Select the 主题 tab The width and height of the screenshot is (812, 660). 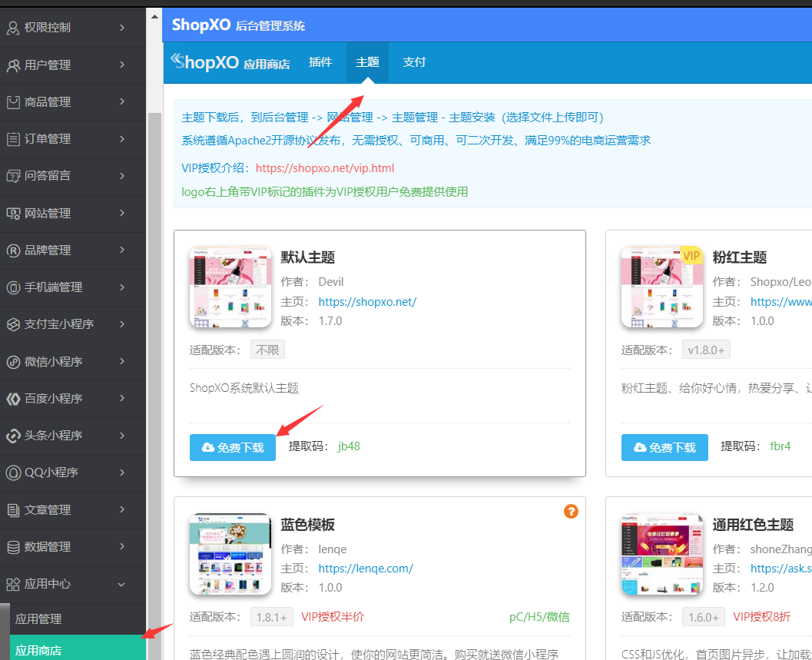click(367, 62)
